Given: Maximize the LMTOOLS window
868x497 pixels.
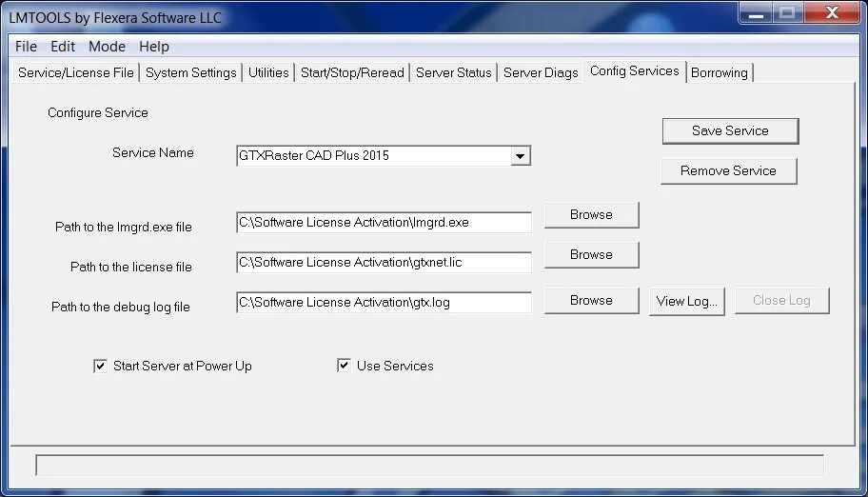Looking at the screenshot, I should tap(787, 13).
